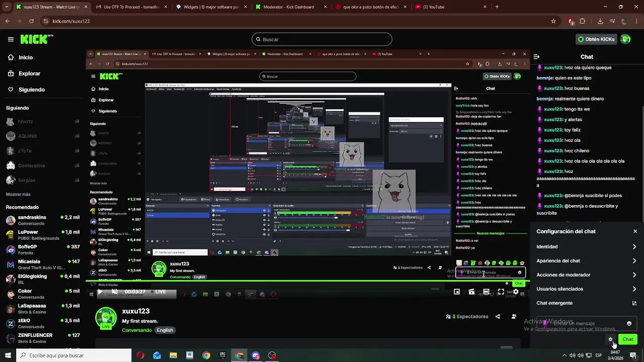The width and height of the screenshot is (644, 362).
Task: Bookmark this page with the star icon
Action: point(553,21)
